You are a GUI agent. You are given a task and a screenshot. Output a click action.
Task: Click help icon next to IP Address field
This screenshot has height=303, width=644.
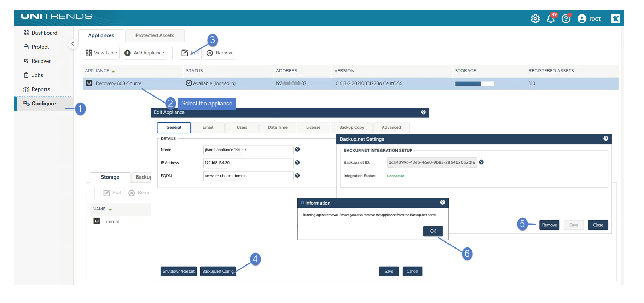click(297, 163)
